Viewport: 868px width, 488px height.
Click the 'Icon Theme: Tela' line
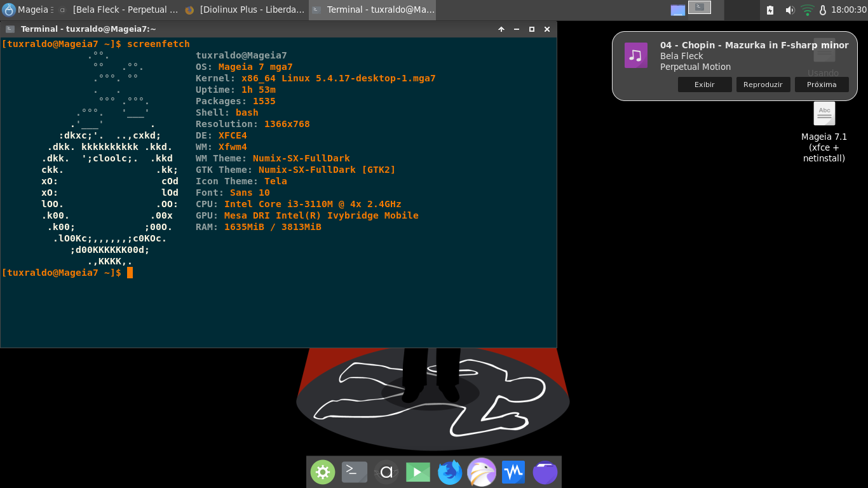pos(241,181)
